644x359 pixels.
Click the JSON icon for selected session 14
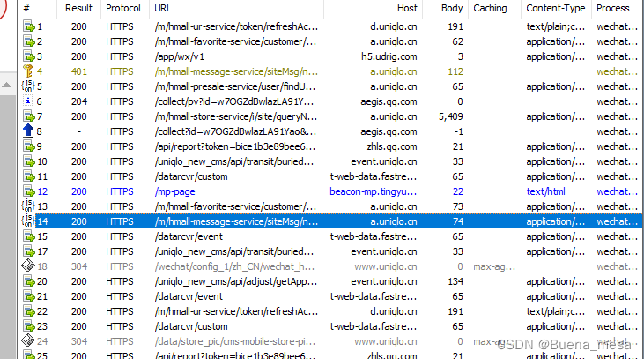tap(28, 221)
